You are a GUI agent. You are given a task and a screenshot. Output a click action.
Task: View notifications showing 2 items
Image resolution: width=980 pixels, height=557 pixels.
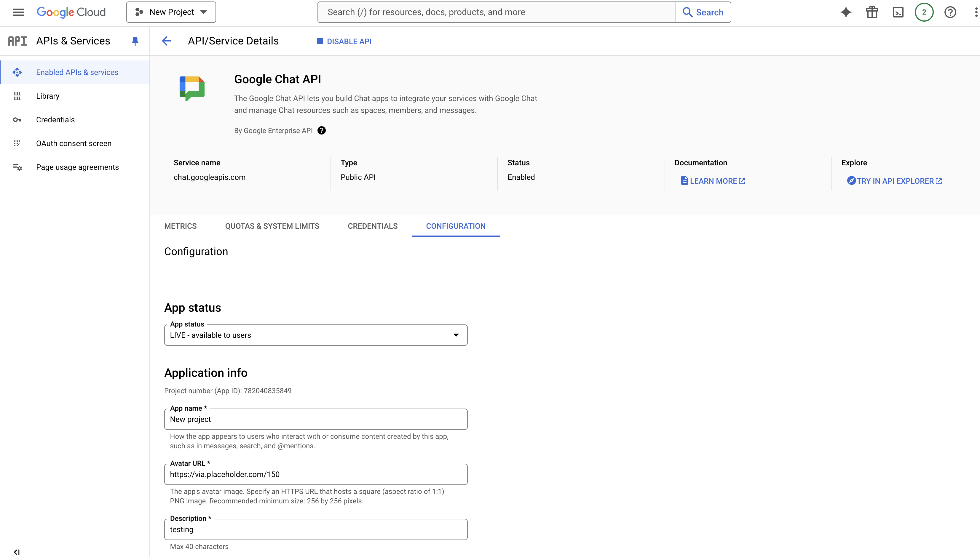pos(924,12)
